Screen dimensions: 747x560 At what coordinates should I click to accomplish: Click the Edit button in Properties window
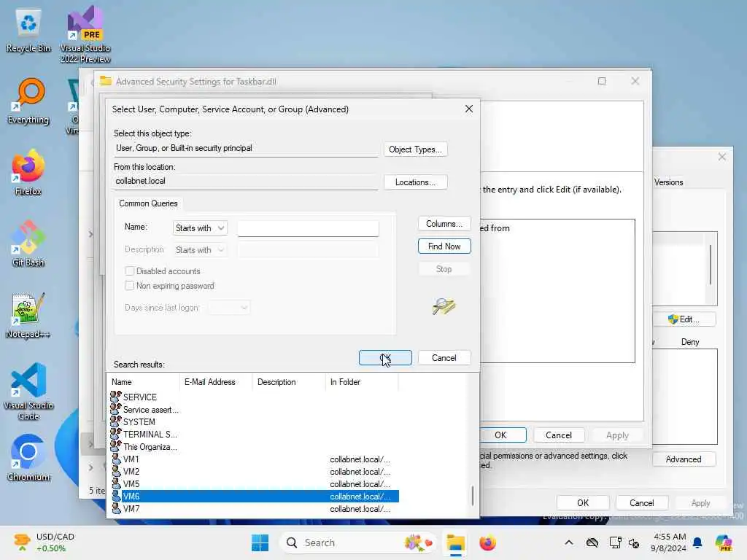[x=684, y=319]
